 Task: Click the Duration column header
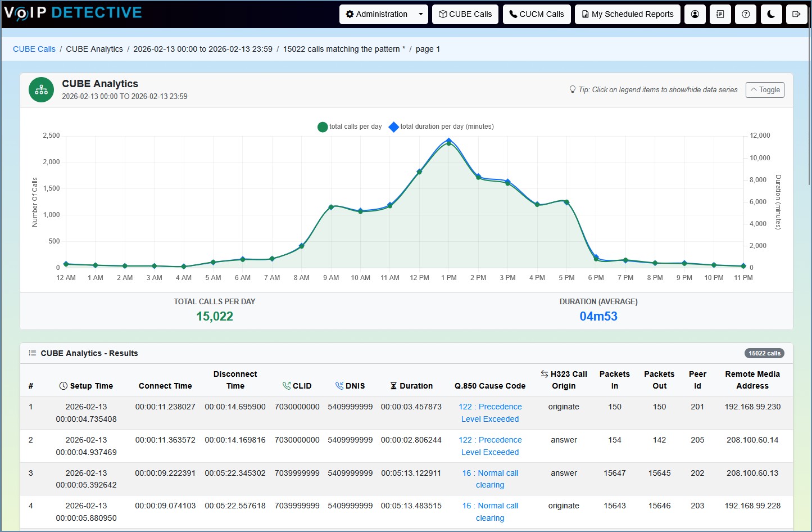point(411,386)
